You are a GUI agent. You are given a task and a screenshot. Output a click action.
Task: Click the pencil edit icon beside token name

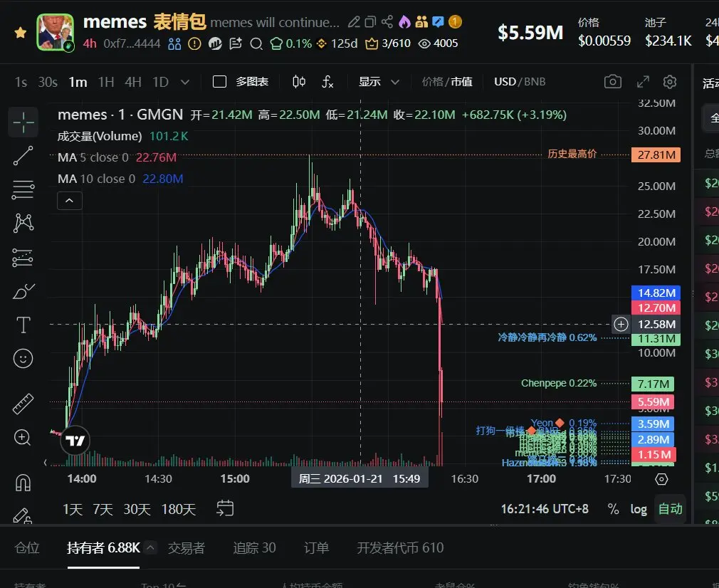tap(354, 22)
